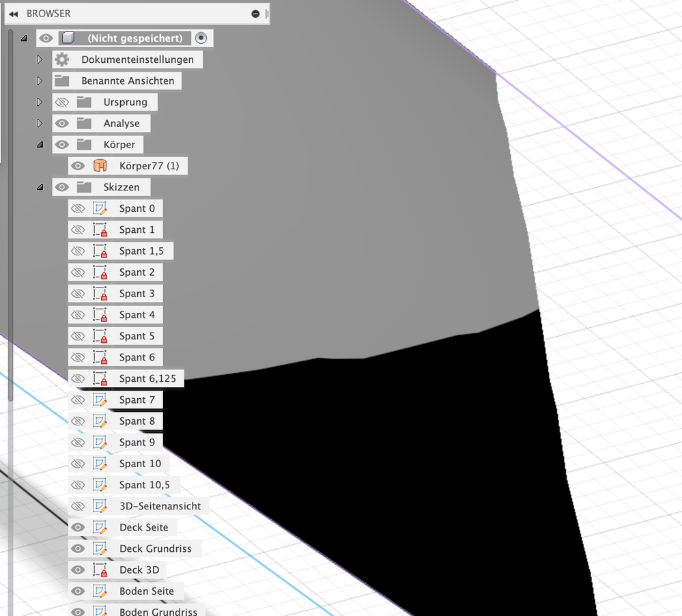Screen dimensions: 682x616
Task: Click the sketch icon of Spant 10,5
Action: point(100,485)
